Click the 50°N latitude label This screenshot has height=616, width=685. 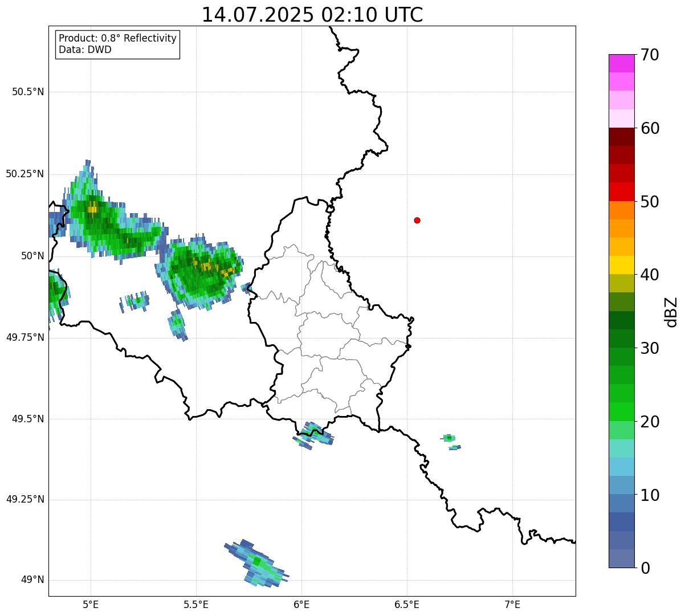(32, 256)
